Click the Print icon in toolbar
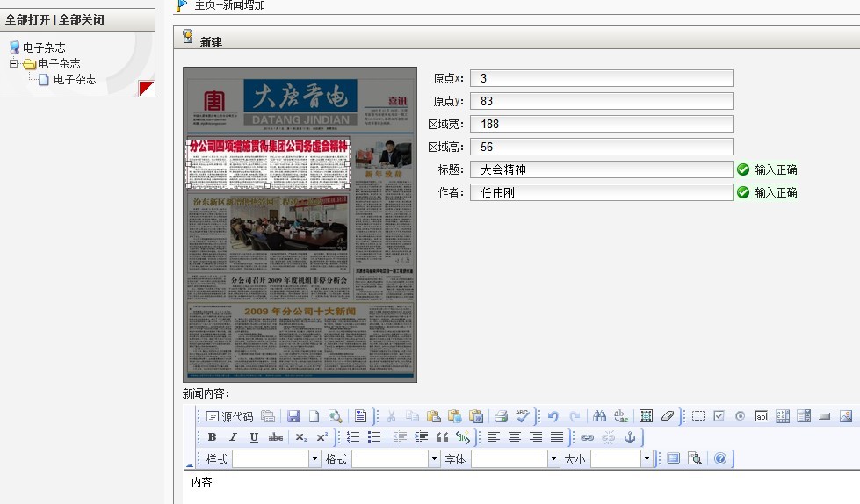This screenshot has height=504, width=860. [x=501, y=416]
